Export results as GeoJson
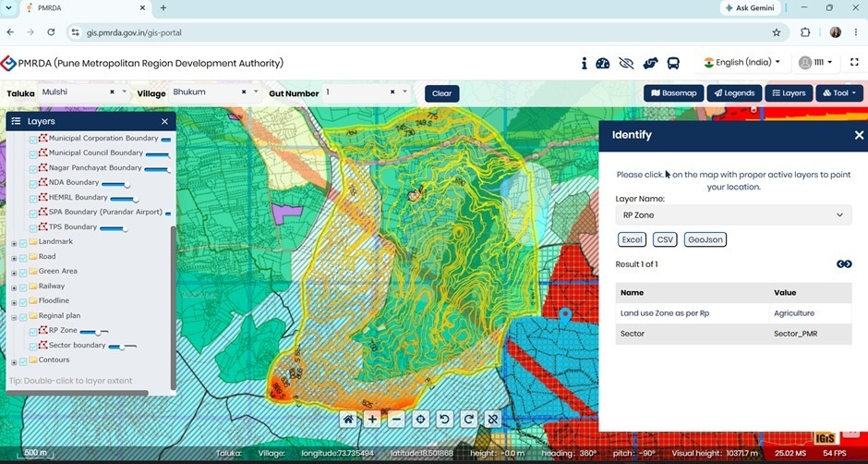This screenshot has height=464, width=868. (705, 239)
